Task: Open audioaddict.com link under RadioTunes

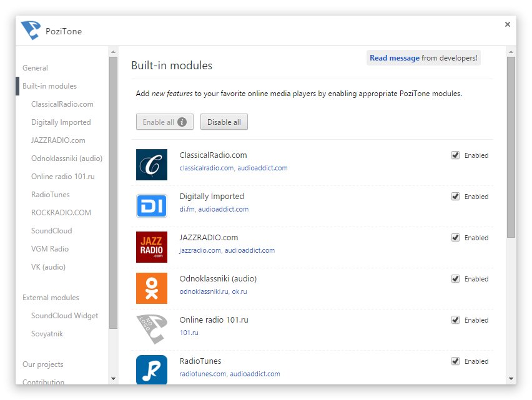Action: pos(255,374)
